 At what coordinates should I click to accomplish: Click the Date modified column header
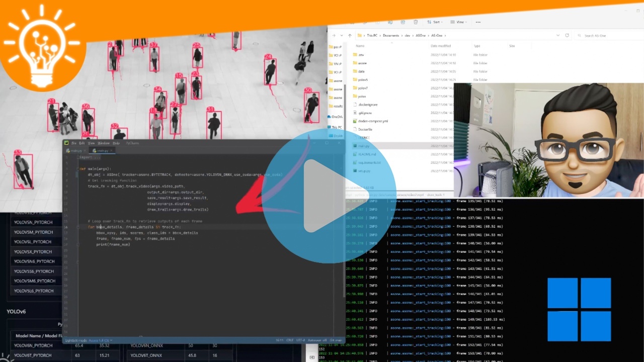(440, 46)
